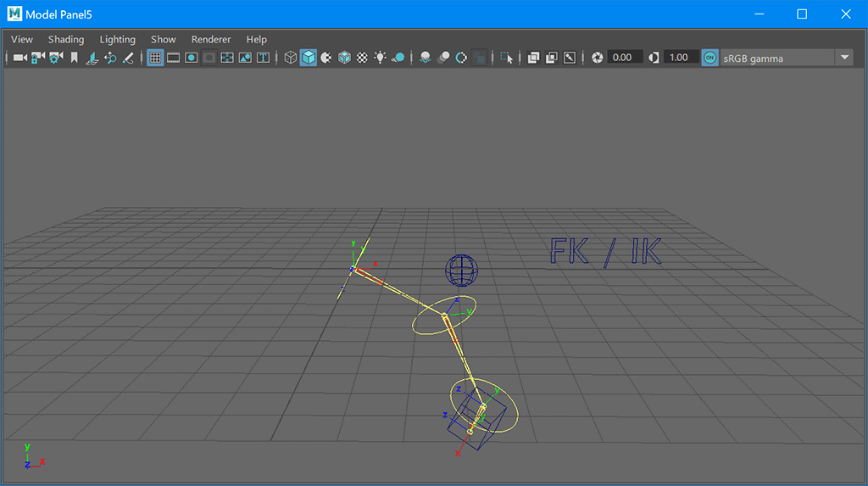
Task: Toggle Smooth Shade All cube
Action: point(309,58)
